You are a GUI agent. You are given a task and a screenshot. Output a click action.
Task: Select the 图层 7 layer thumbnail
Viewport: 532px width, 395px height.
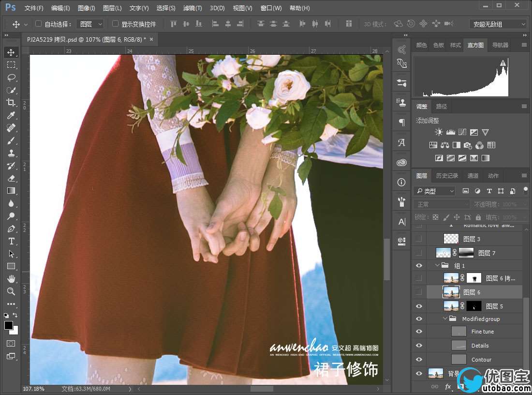[x=443, y=253]
